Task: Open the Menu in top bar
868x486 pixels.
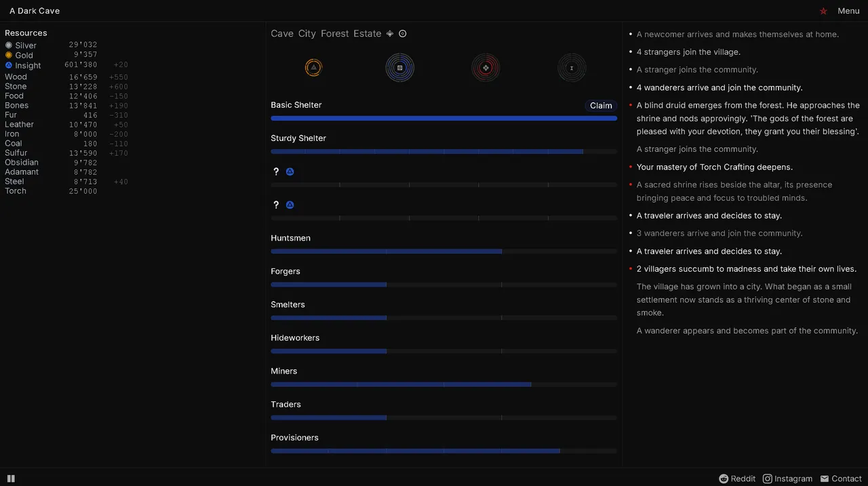Action: [x=848, y=11]
